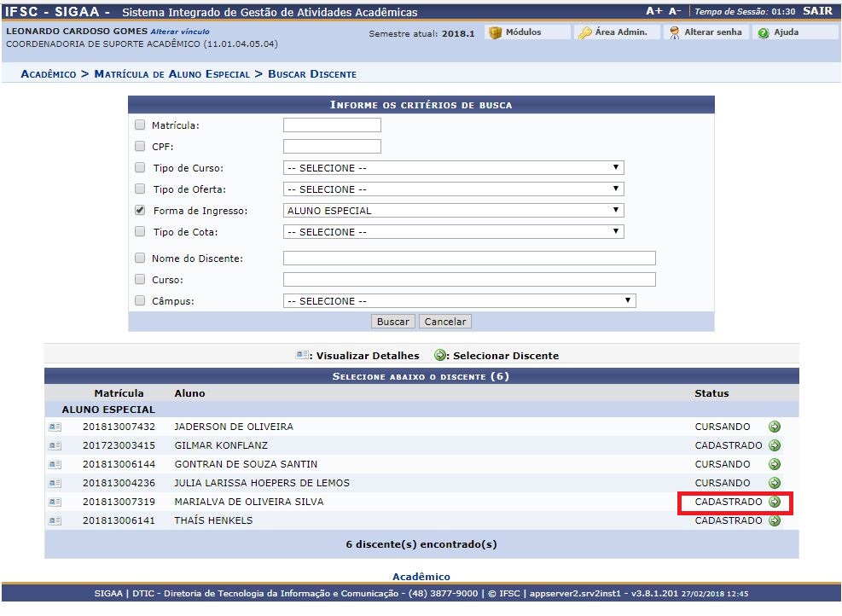Image resolution: width=842 pixels, height=616 pixels.
Task: Open Ajuda help icon
Action: [764, 32]
